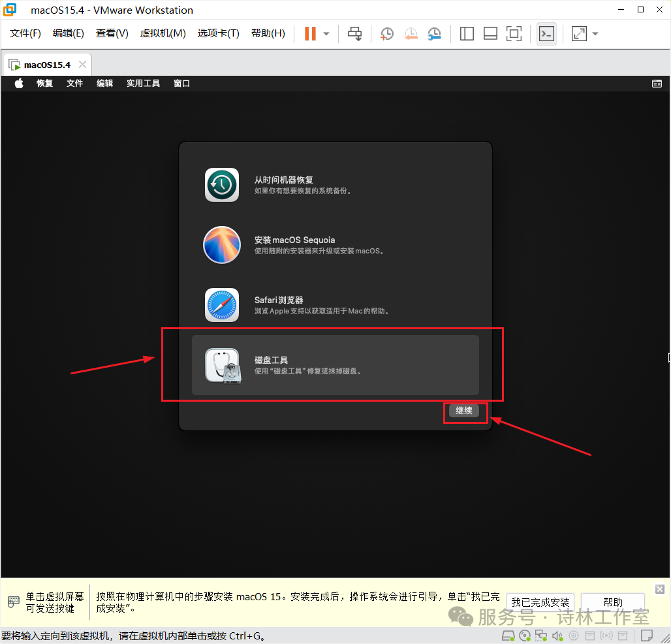Open the 编辑(E) menu in VMware
This screenshot has height=644, width=671.
point(68,33)
